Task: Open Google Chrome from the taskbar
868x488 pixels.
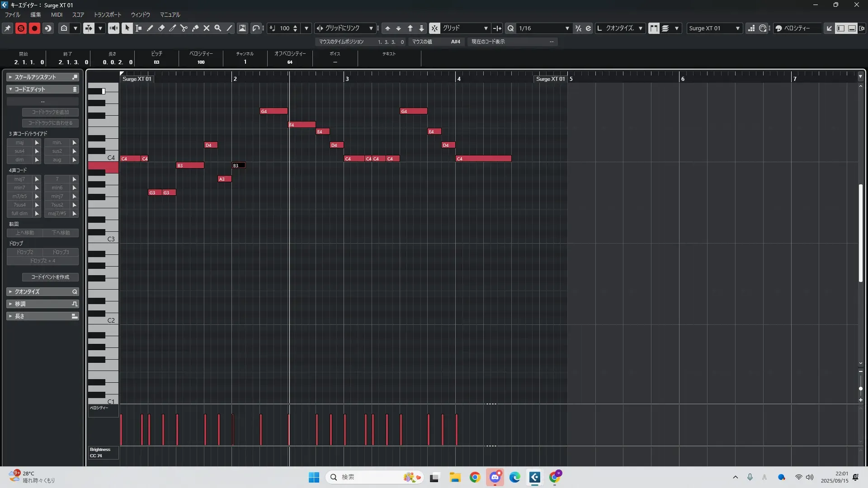Action: click(x=475, y=477)
